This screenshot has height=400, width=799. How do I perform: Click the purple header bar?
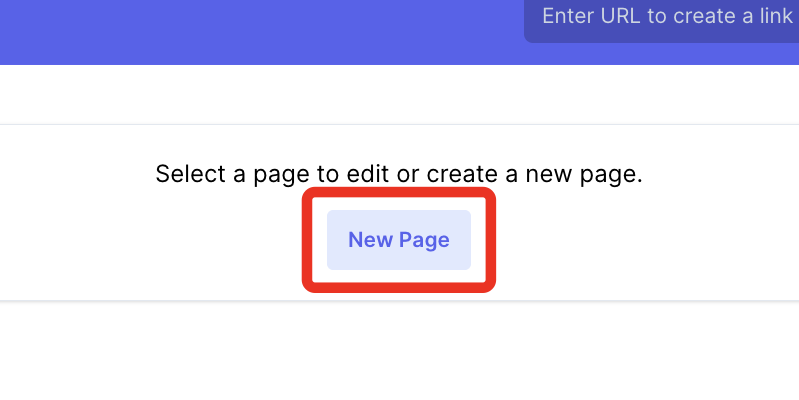(250, 32)
